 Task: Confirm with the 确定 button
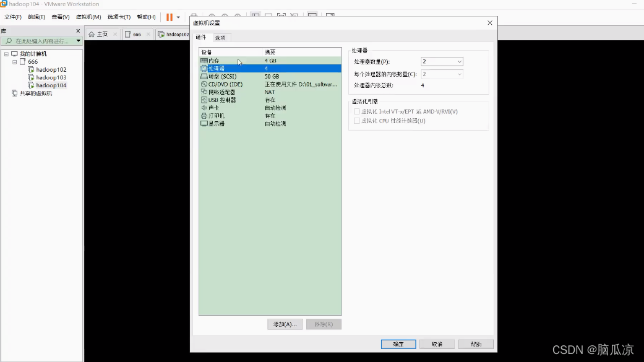[x=398, y=344]
